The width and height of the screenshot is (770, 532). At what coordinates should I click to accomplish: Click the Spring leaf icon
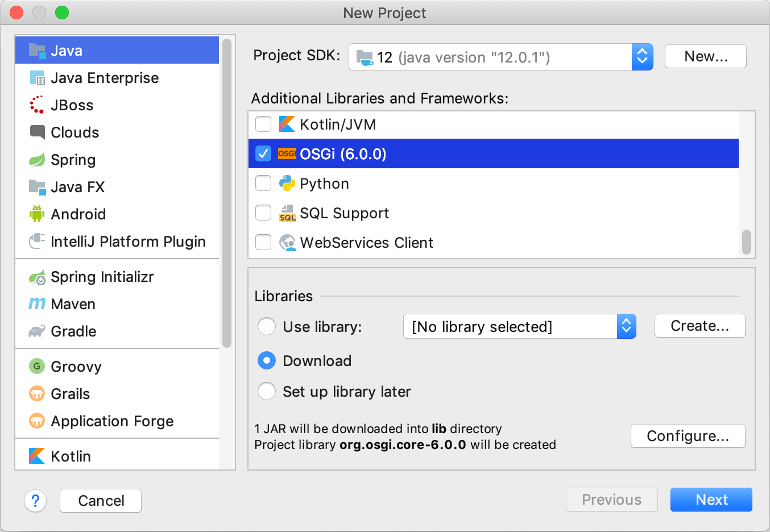[x=37, y=160]
